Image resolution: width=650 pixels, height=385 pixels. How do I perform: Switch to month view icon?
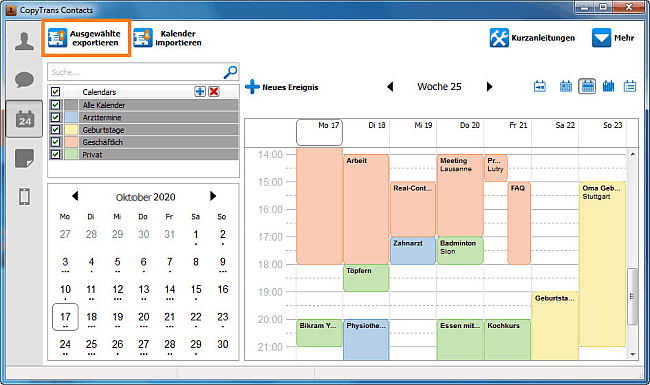tap(608, 87)
